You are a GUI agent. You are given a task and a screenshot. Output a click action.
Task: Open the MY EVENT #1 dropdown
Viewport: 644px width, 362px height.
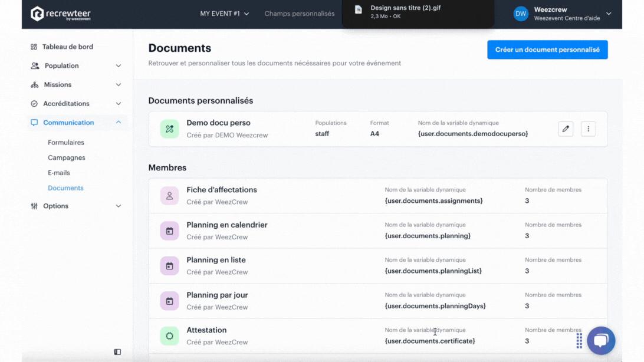(224, 14)
